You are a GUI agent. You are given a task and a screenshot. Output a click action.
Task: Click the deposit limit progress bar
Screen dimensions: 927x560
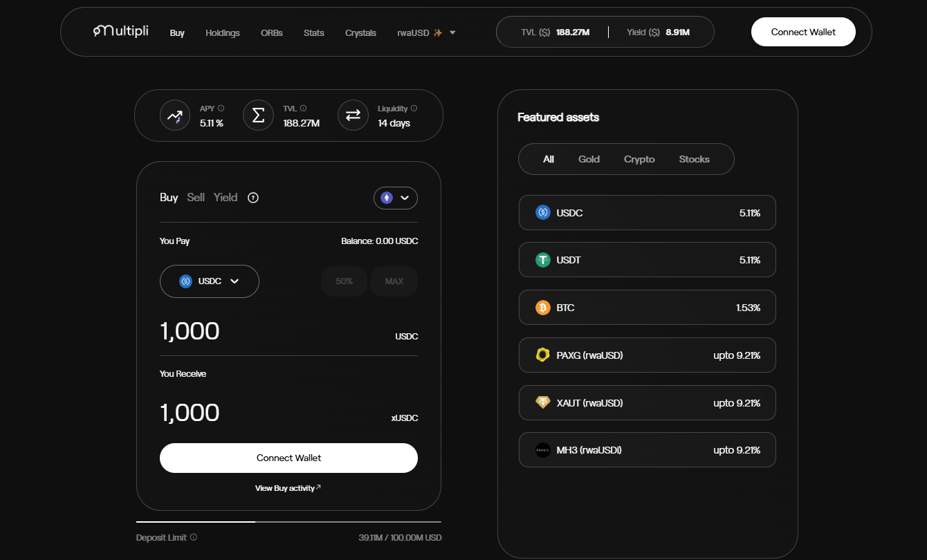point(288,522)
